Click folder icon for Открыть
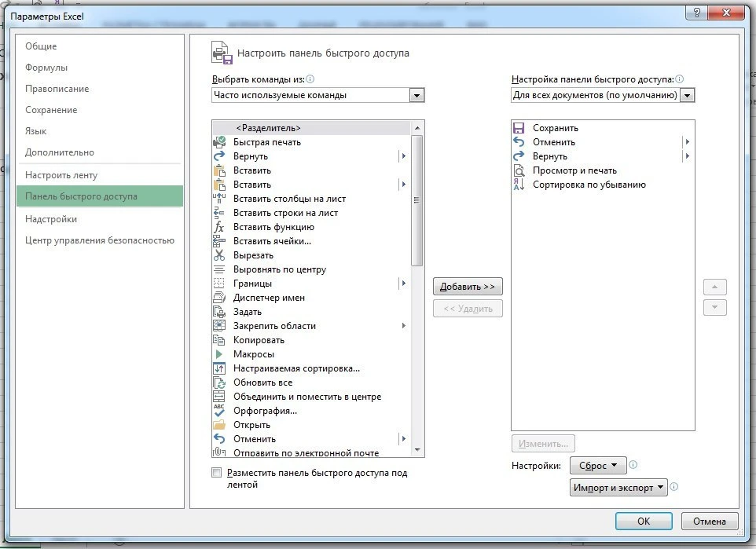 point(219,425)
